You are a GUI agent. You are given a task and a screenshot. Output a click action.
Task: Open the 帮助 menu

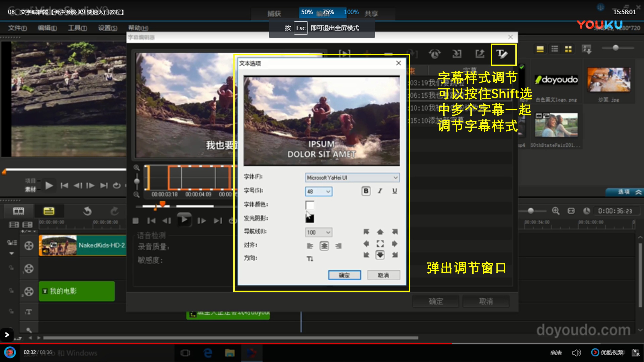(x=138, y=28)
